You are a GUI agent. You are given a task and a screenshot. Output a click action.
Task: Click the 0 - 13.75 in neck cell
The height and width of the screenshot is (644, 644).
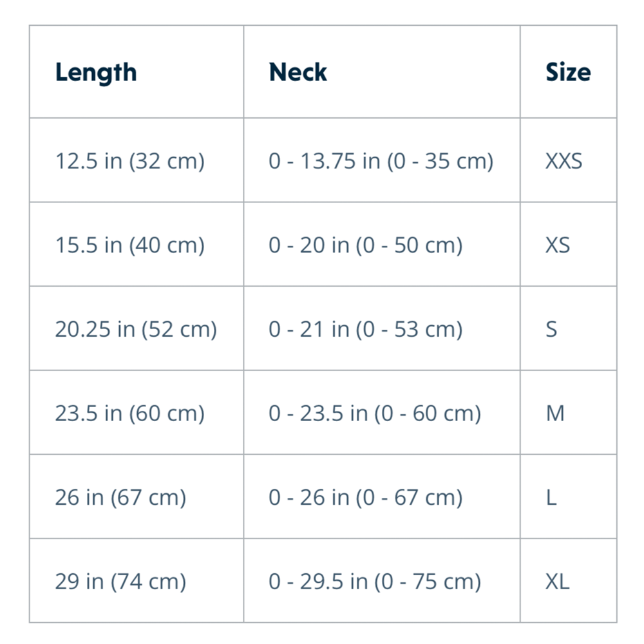tap(381, 160)
